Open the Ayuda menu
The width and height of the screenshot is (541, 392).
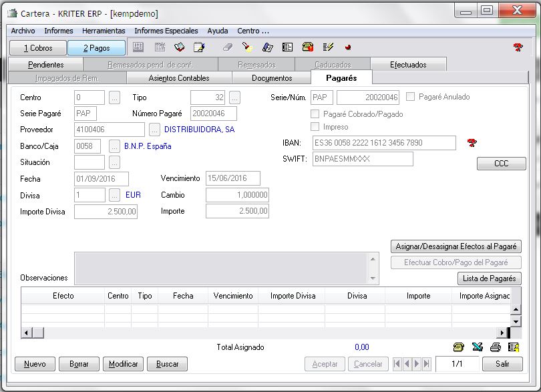[x=218, y=31]
